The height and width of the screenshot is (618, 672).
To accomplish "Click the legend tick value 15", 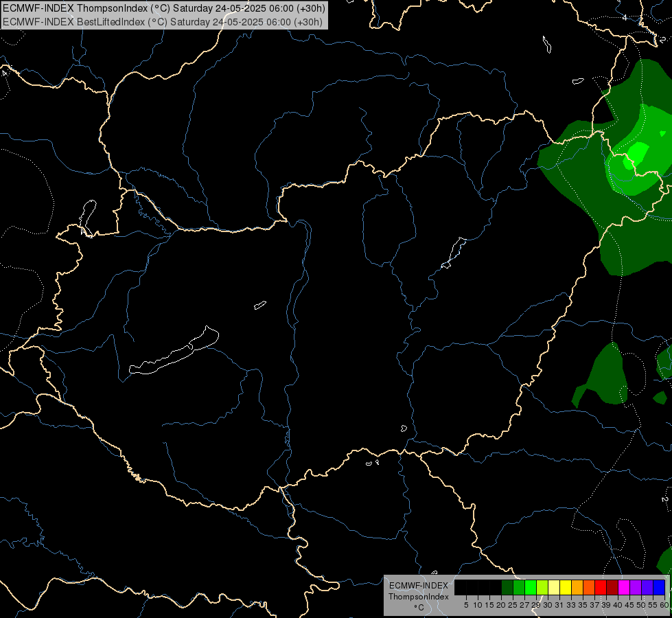I will (x=489, y=605).
